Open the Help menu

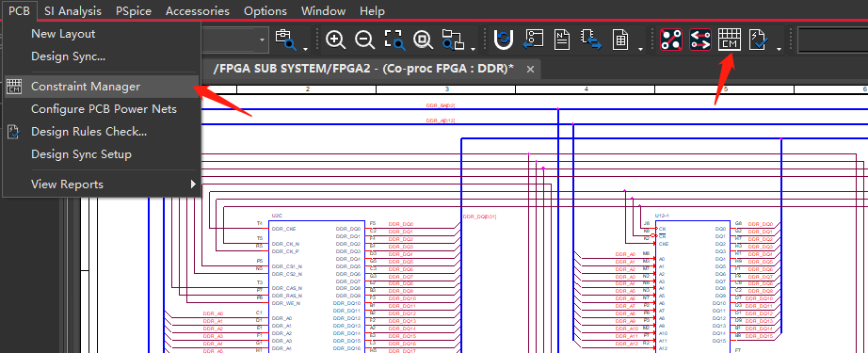[x=372, y=11]
